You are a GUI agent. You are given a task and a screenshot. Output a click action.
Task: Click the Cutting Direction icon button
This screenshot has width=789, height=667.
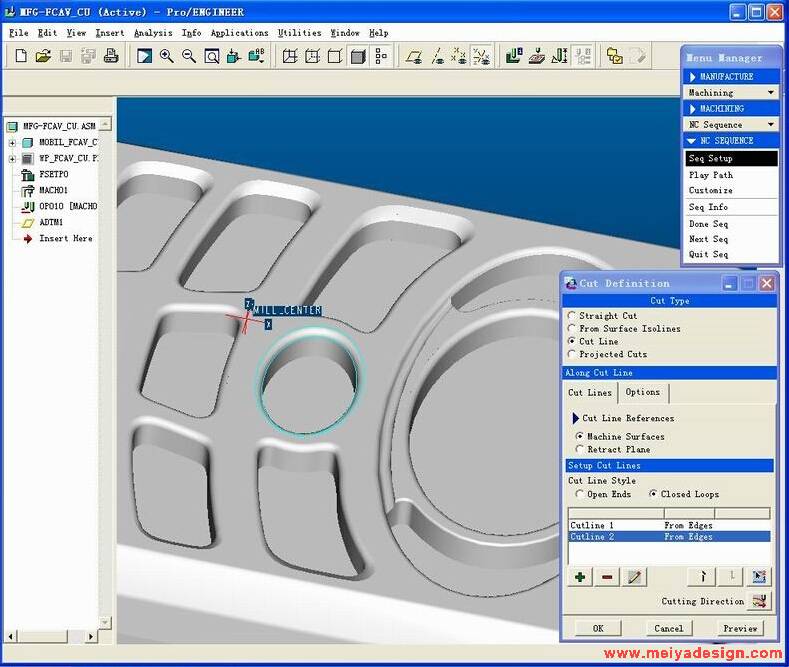760,601
